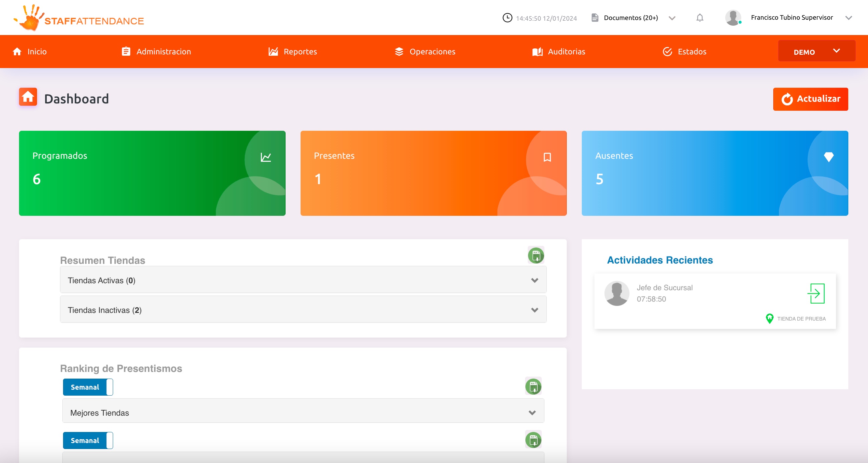Screen dimensions: 868x463
Task: Click the green check-in arrow icon
Action: [816, 293]
